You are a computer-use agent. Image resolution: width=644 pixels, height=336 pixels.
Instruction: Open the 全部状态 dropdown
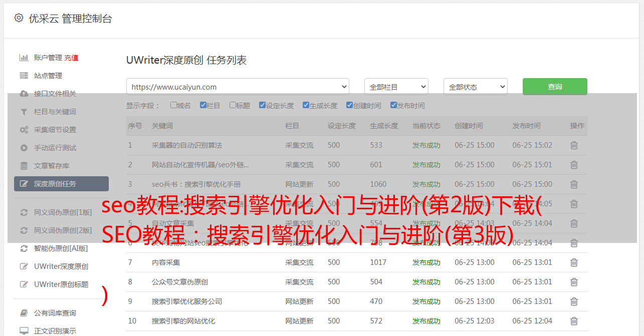[475, 87]
